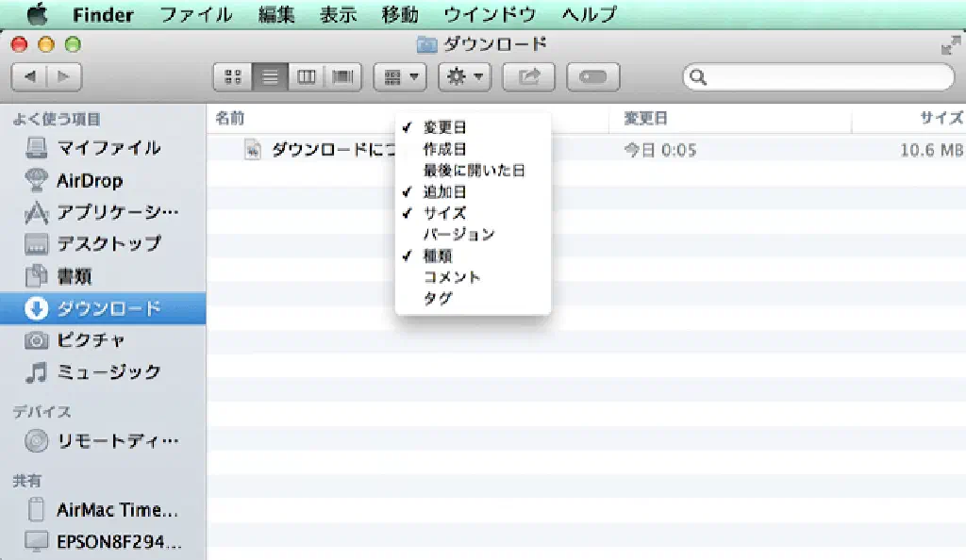The width and height of the screenshot is (966, 560).
Task: Switch to column view in toolbar
Action: [306, 77]
